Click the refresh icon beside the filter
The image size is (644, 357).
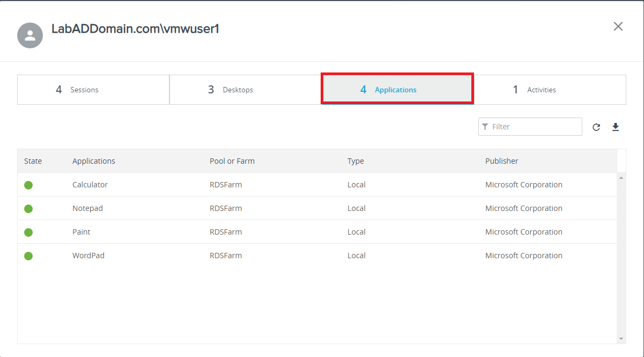[596, 127]
